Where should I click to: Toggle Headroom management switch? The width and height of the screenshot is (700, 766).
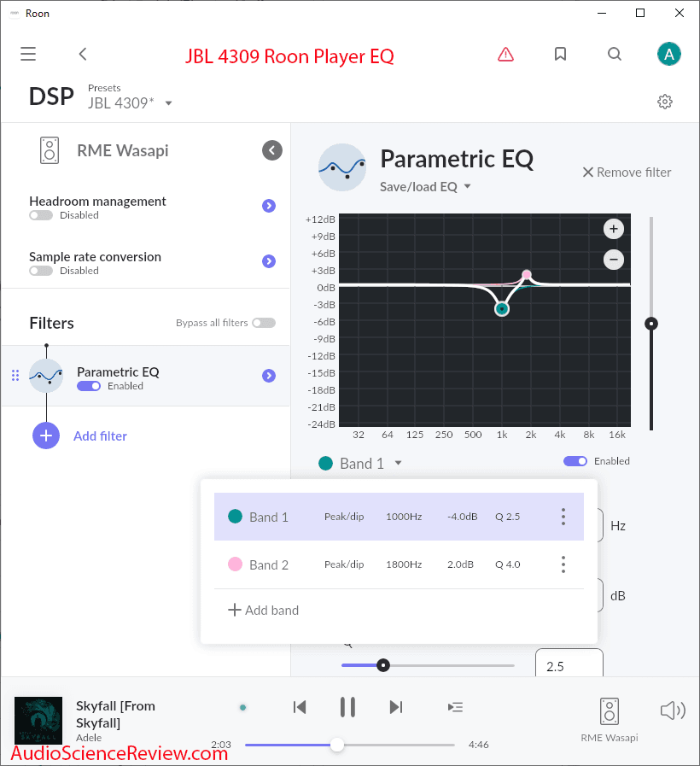click(x=41, y=215)
